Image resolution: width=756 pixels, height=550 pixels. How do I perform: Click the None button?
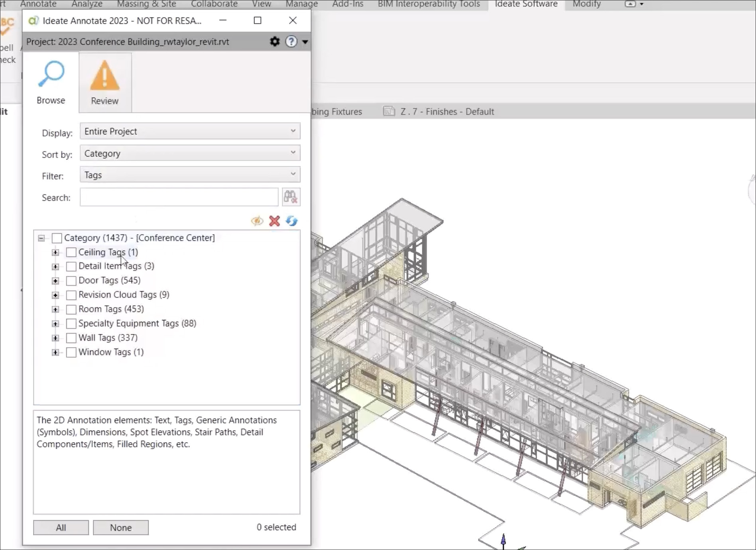[x=121, y=528]
